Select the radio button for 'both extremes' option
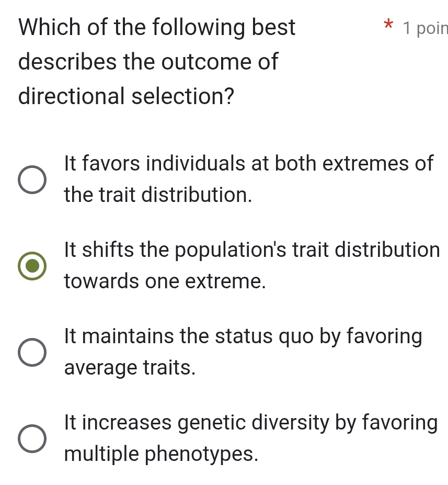Screen dimensions: 448x485 point(32,179)
